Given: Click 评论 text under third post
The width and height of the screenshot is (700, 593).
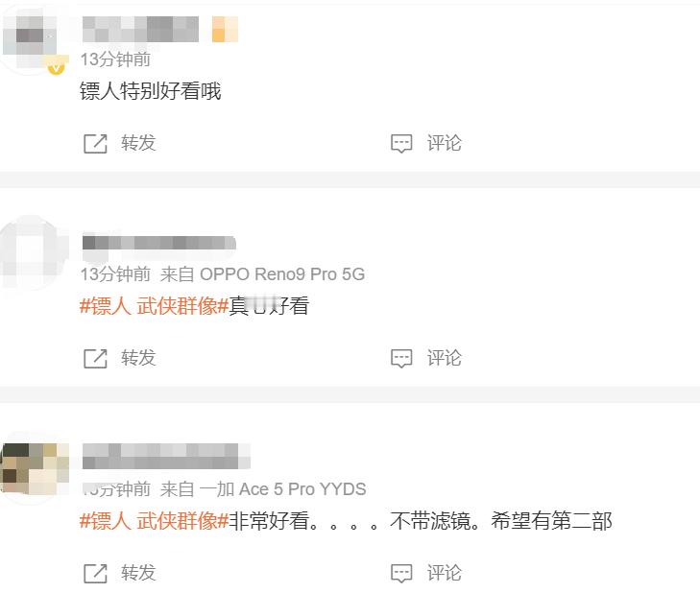Looking at the screenshot, I should [445, 573].
